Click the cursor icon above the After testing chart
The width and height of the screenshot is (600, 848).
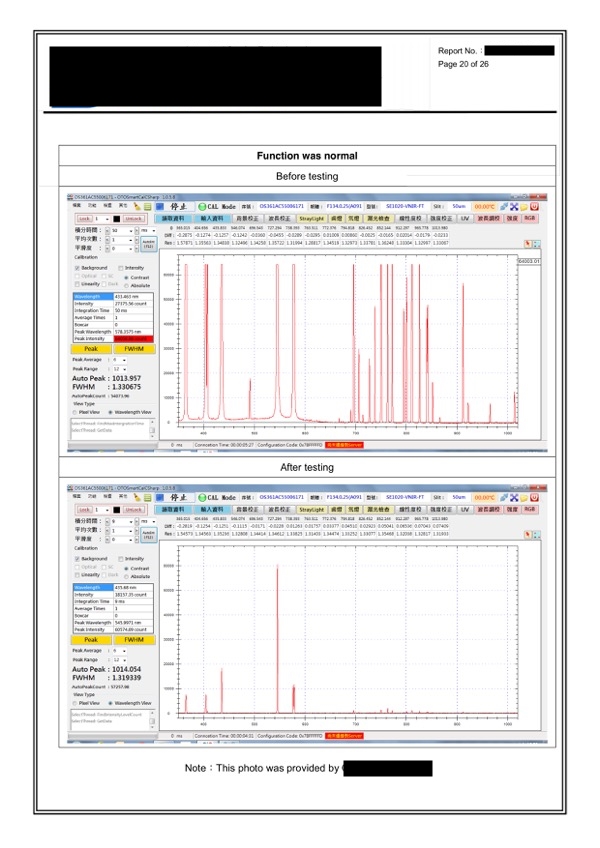coord(528,535)
